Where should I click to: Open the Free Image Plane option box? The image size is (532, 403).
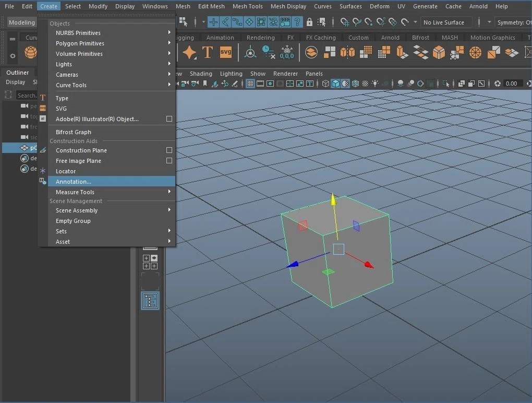click(x=169, y=161)
